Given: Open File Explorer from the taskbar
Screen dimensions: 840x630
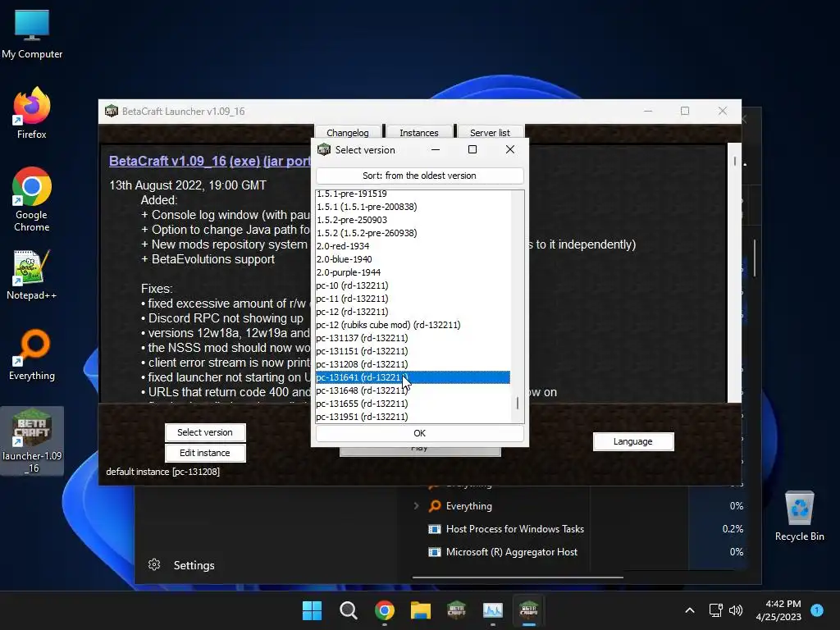Looking at the screenshot, I should (421, 610).
